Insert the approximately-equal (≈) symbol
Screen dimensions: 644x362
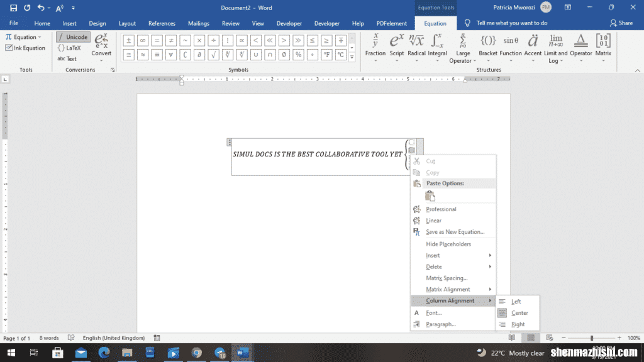(143, 55)
